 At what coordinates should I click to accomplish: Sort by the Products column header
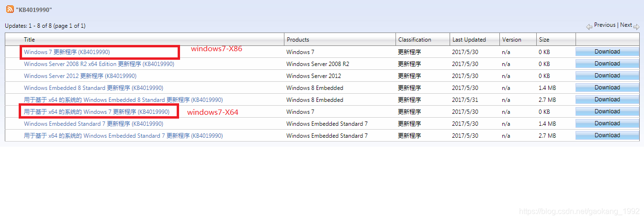[298, 40]
